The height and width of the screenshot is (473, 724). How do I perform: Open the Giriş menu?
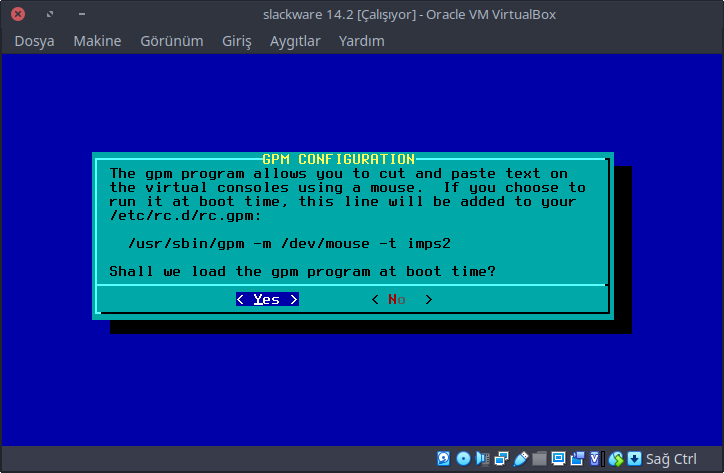(x=237, y=41)
